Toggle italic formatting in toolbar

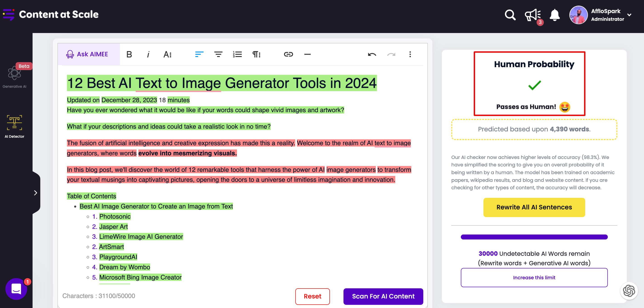[x=148, y=54]
